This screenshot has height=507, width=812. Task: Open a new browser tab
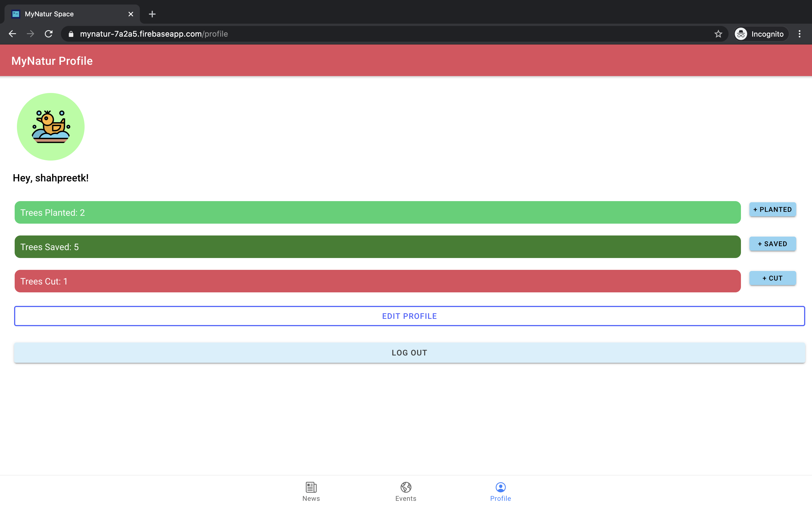pyautogui.click(x=152, y=14)
